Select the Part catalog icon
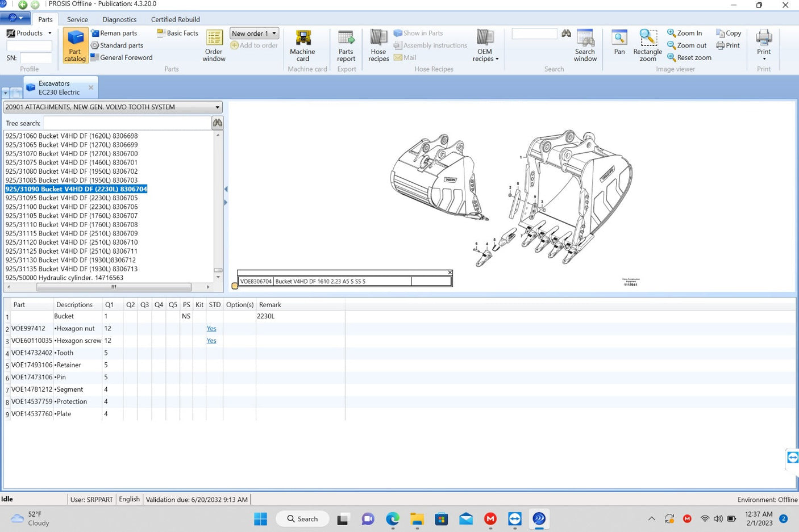This screenshot has width=799, height=532. tap(74, 45)
